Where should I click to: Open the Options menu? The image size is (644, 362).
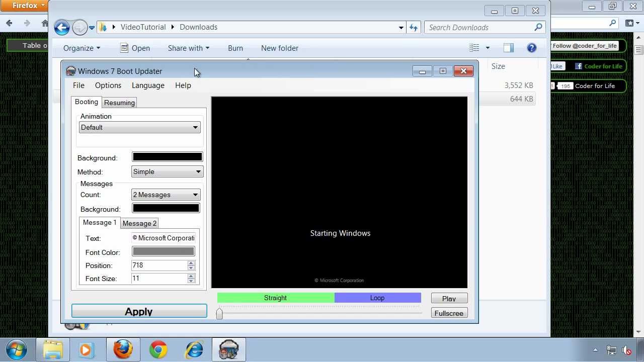point(108,85)
